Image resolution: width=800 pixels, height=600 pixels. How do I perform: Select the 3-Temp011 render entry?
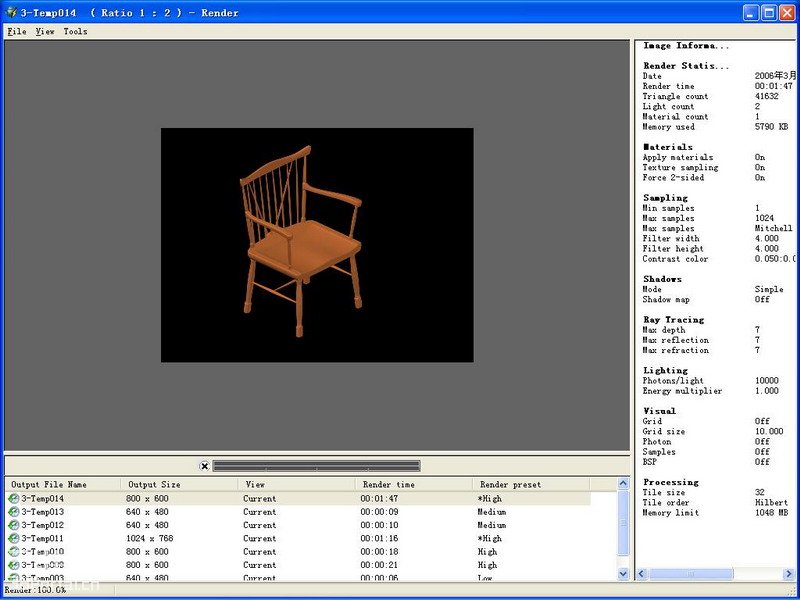(298, 538)
